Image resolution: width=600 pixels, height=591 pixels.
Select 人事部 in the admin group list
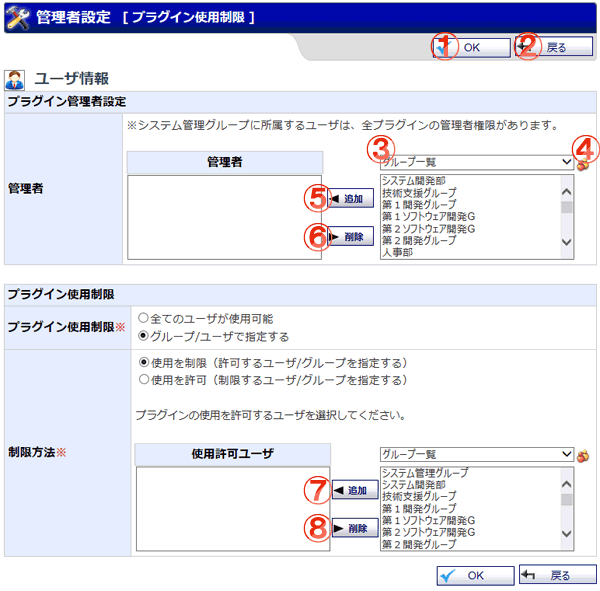(x=398, y=252)
